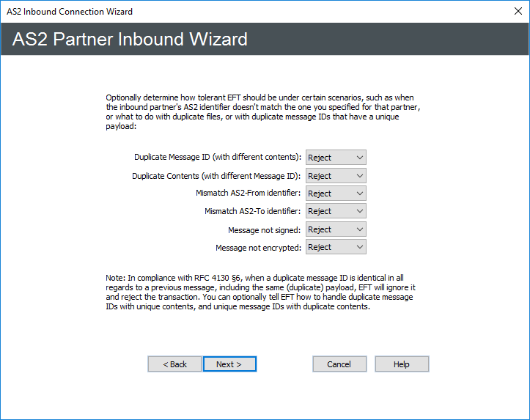Open the Duplicate Message ID dropdown

click(336, 158)
